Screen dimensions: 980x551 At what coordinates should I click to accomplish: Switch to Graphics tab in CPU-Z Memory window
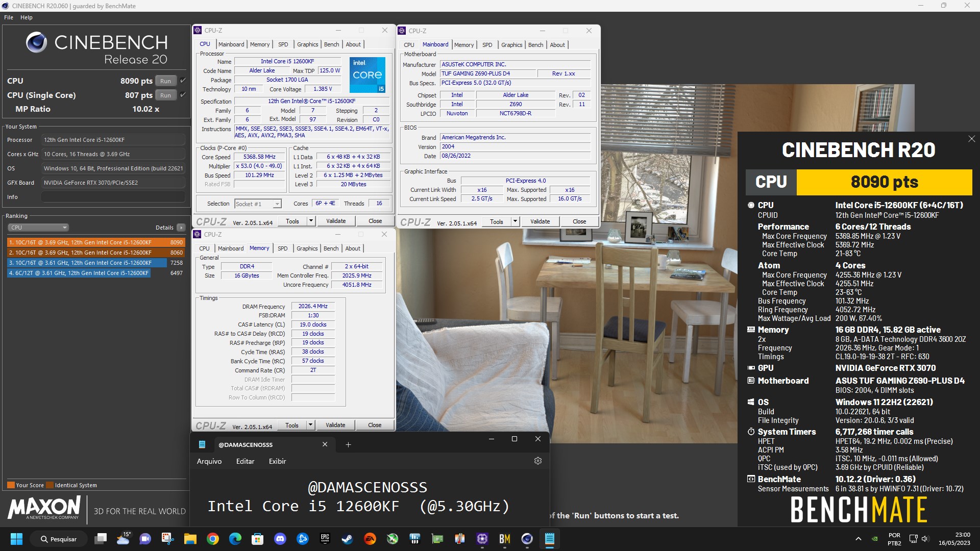307,248
